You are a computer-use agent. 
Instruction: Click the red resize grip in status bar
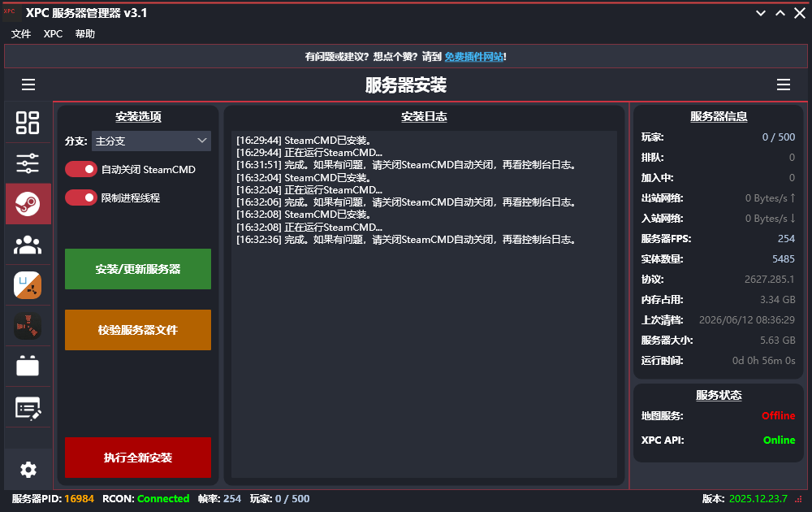(x=798, y=500)
